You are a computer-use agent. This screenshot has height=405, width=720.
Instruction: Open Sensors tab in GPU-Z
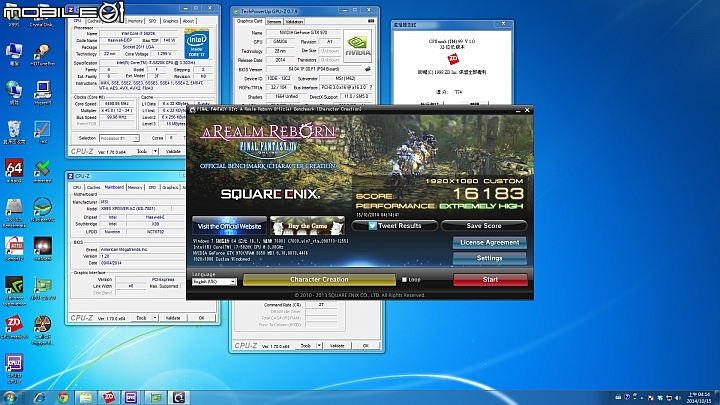[274, 22]
